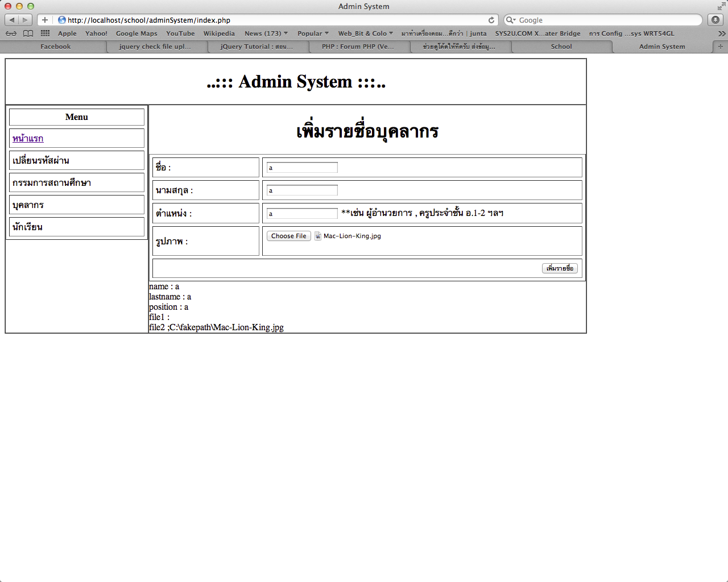728x582 pixels.
Task: Open the Thai-titled tab next to School
Action: pos(459,47)
